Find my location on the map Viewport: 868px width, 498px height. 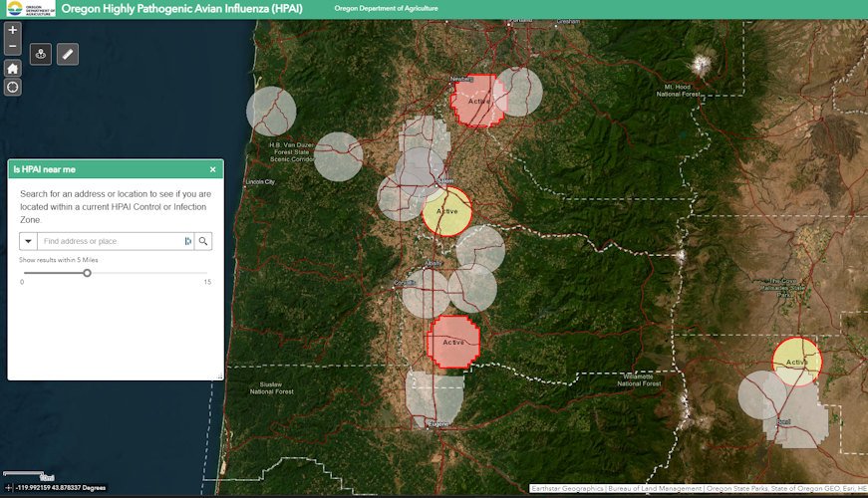[x=12, y=87]
